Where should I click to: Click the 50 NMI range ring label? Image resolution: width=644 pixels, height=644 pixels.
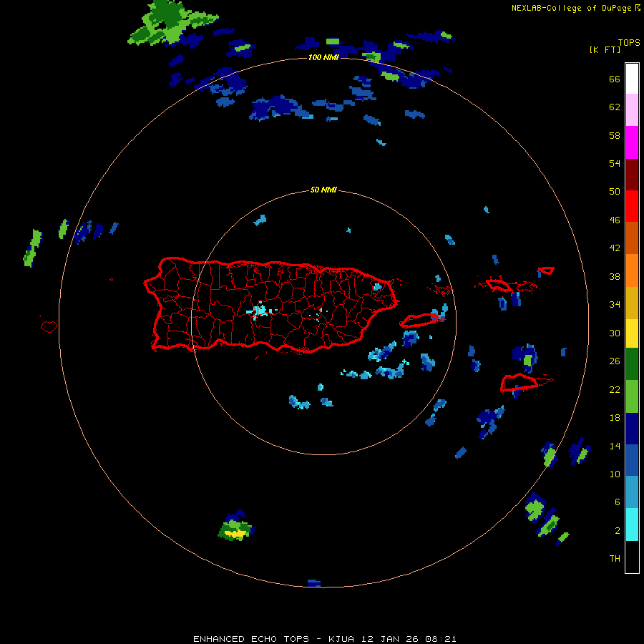[x=323, y=190]
